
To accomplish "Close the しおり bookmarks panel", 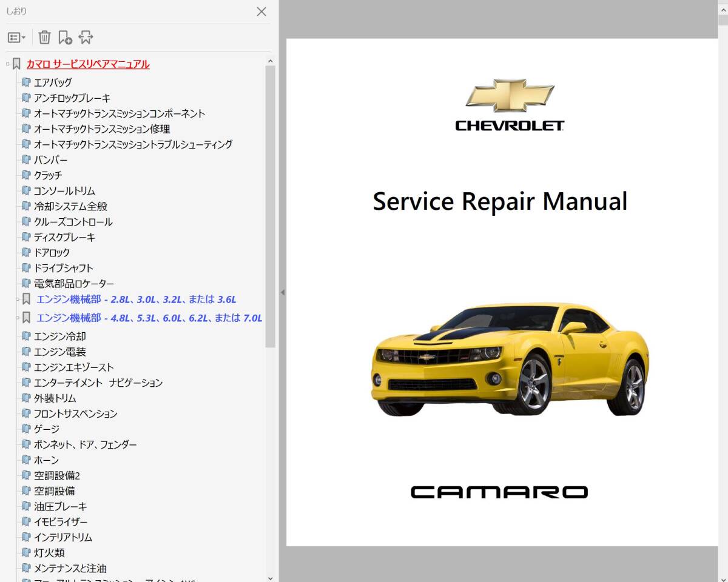I will tap(261, 12).
